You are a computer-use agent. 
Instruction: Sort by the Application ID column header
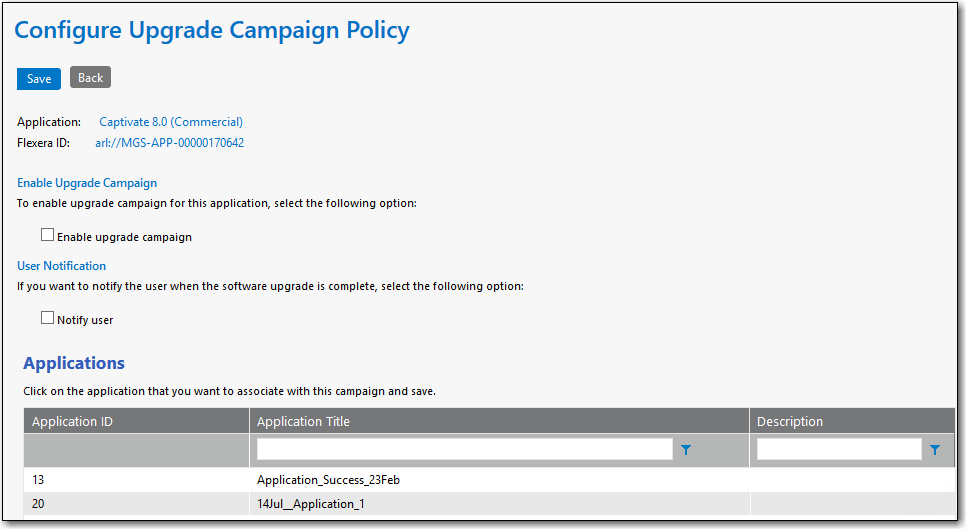[72, 421]
